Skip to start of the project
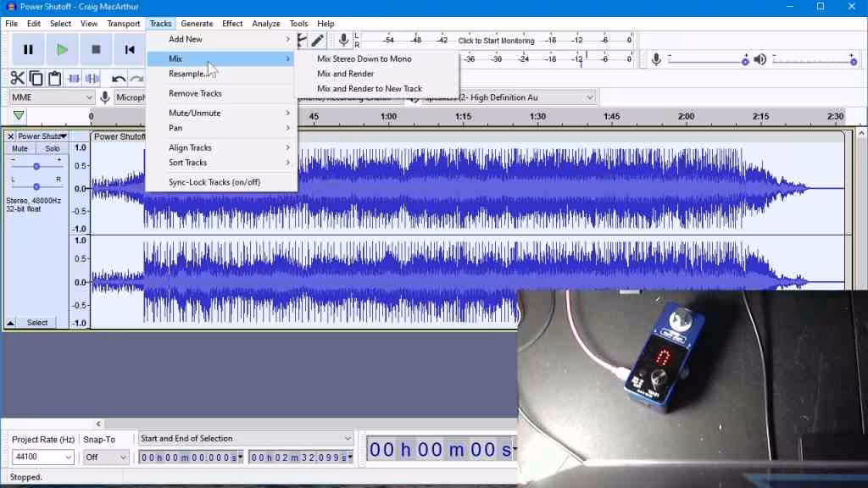 pyautogui.click(x=130, y=50)
